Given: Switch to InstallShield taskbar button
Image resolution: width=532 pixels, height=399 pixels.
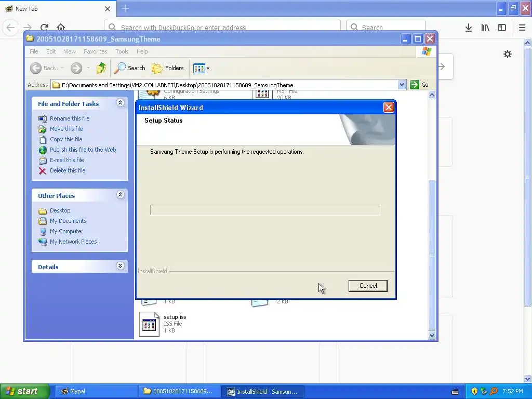Looking at the screenshot, I should pyautogui.click(x=262, y=392).
